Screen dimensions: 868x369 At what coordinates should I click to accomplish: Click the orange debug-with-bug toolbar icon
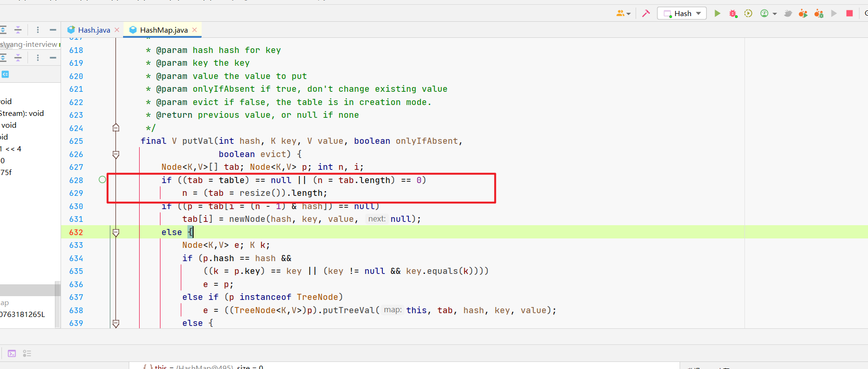pos(819,13)
